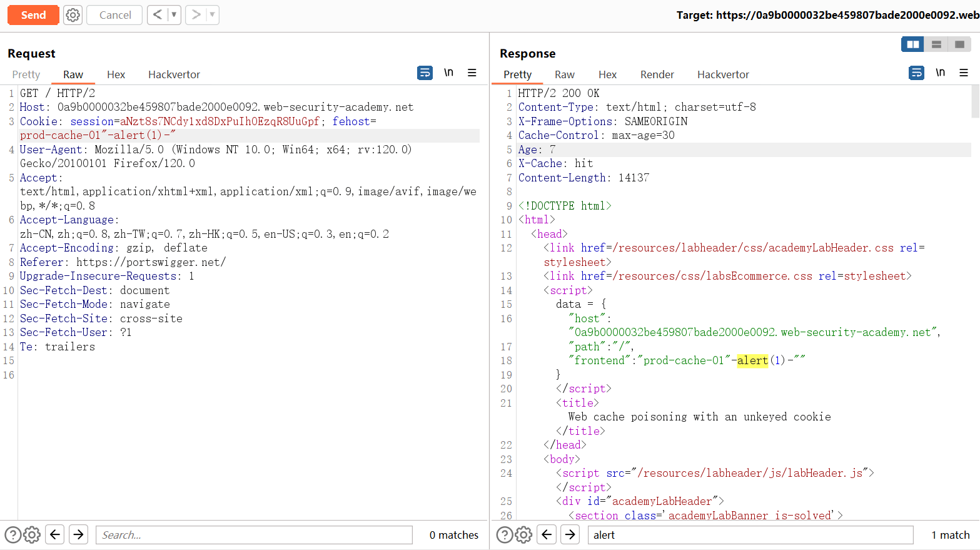Click the 'HTTP/2 200 OK' status line

(x=558, y=93)
